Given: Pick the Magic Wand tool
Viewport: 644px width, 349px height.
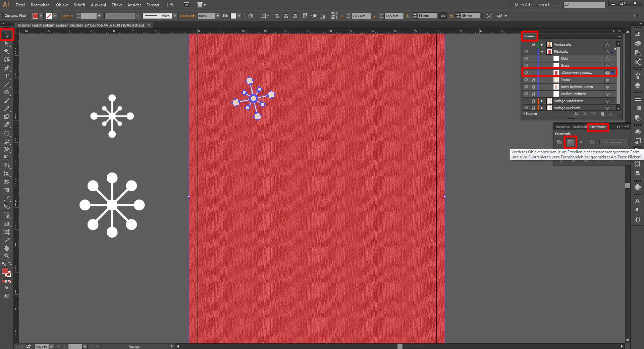Looking at the screenshot, I should click(6, 51).
